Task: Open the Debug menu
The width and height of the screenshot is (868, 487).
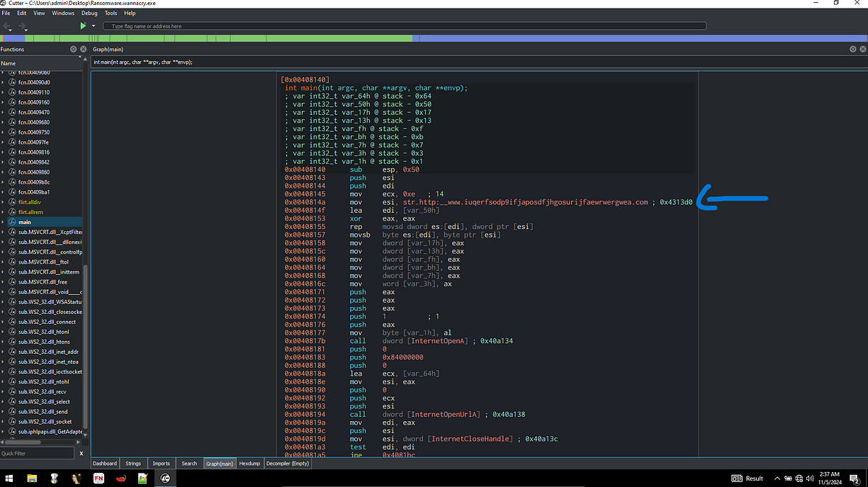Action: point(89,13)
